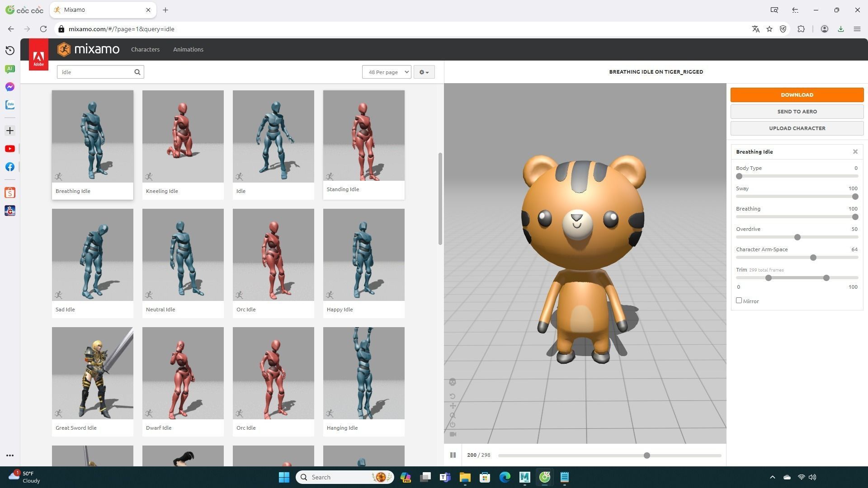Open the Characters tab

pyautogui.click(x=145, y=49)
